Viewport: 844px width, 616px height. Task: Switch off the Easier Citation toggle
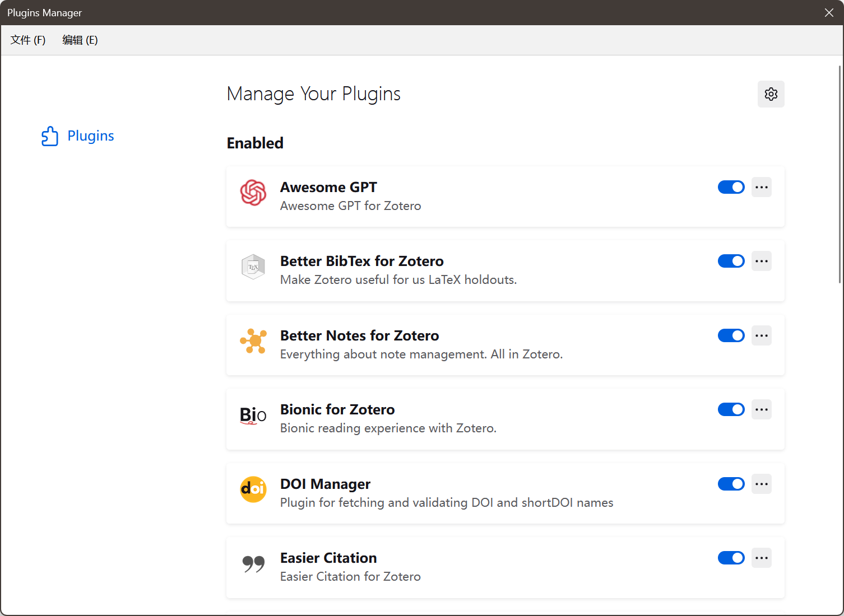point(731,558)
